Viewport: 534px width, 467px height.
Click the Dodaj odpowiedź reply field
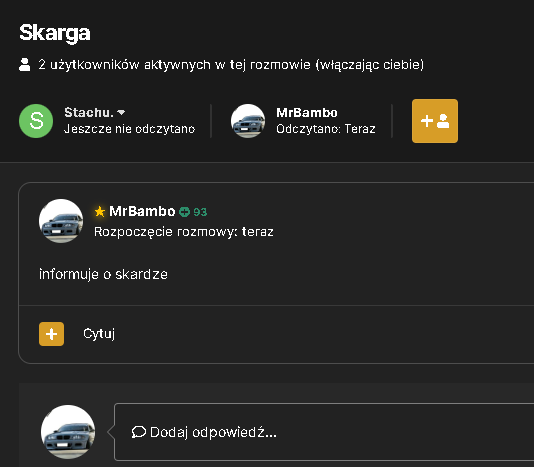pos(324,432)
